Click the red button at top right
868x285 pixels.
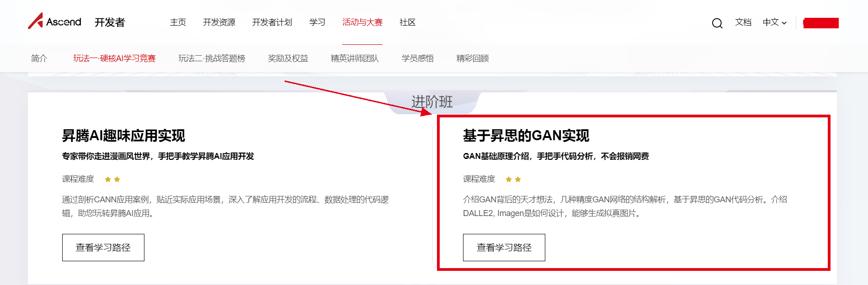click(x=821, y=23)
